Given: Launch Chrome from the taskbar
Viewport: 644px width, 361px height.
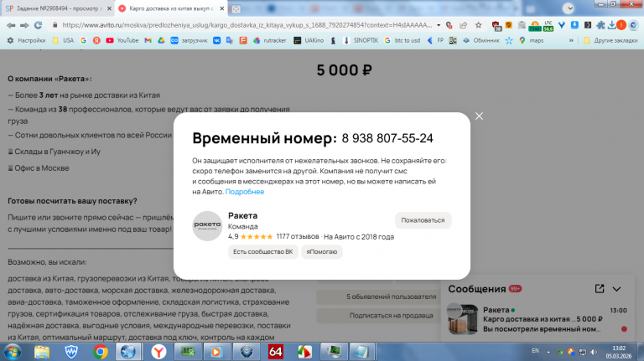Looking at the screenshot, I should [x=101, y=352].
